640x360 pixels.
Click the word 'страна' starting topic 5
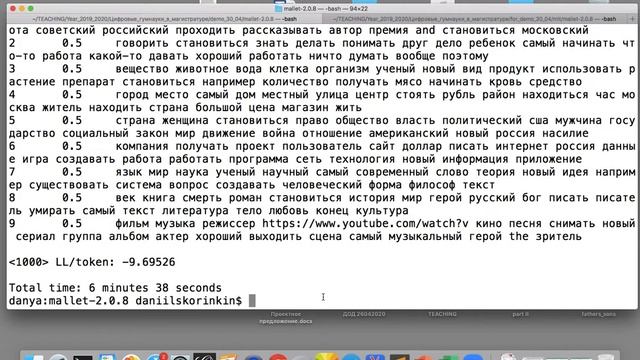click(135, 120)
